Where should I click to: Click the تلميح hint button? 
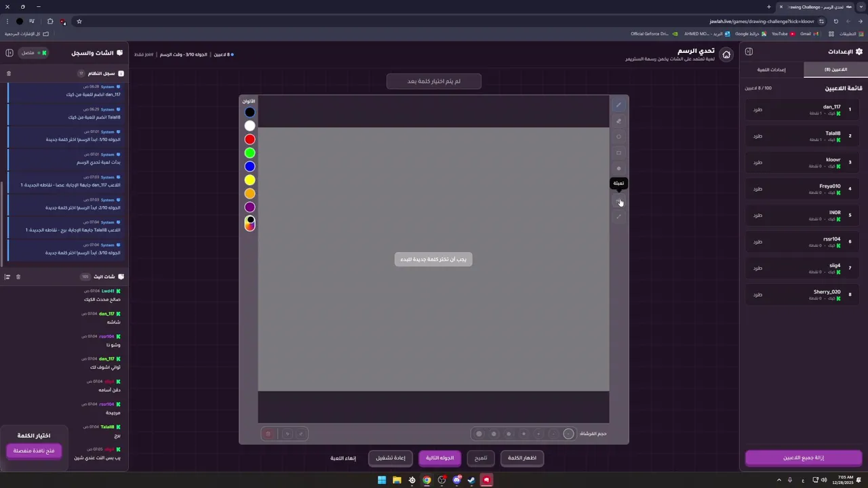pyautogui.click(x=481, y=458)
